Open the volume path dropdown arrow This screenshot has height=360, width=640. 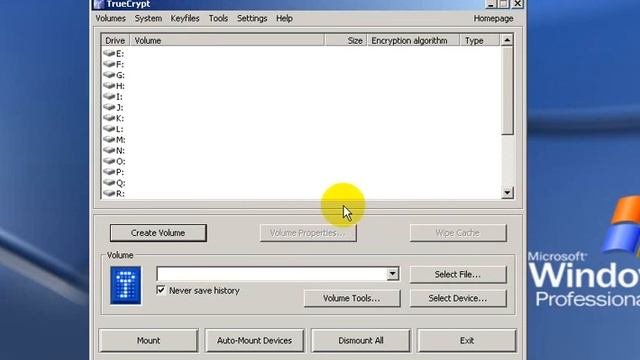(393, 274)
